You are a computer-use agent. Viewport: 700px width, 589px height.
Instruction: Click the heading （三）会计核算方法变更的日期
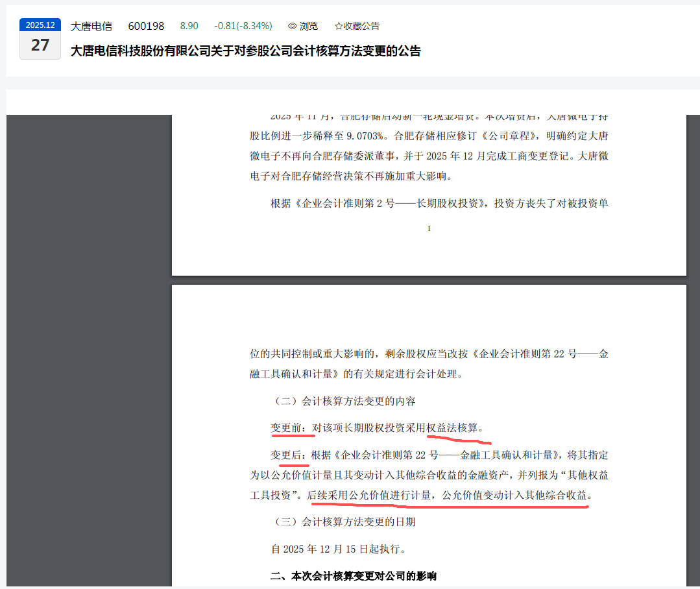click(x=343, y=522)
